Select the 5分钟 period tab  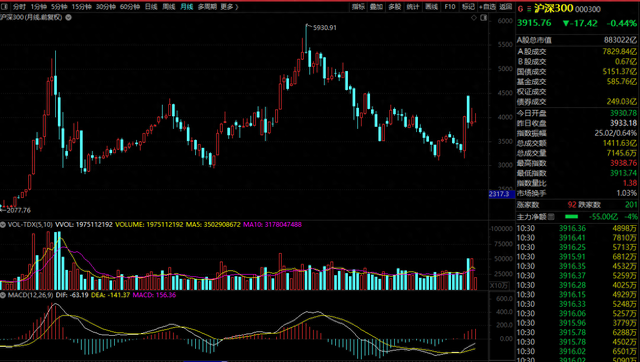[x=59, y=7]
